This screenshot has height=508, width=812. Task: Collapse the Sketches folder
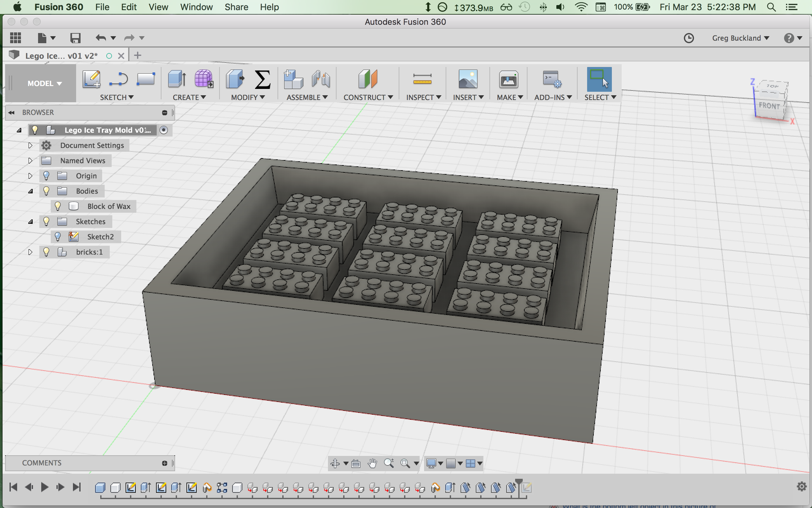coord(30,222)
